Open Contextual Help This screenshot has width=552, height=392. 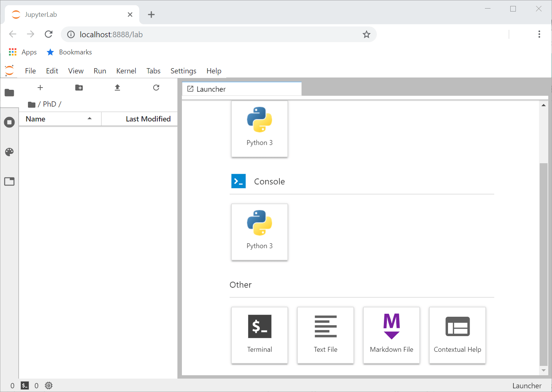[x=457, y=335]
